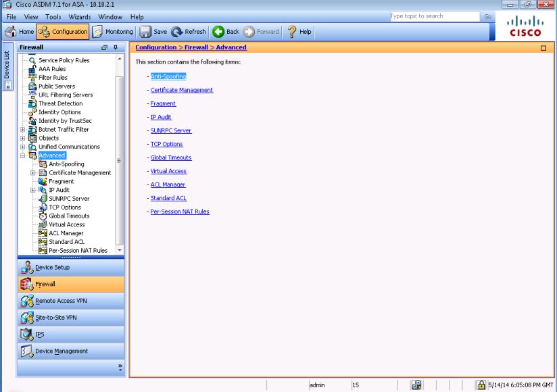The width and height of the screenshot is (557, 392).
Task: Select ACL Manager in the tree
Action: coord(66,233)
